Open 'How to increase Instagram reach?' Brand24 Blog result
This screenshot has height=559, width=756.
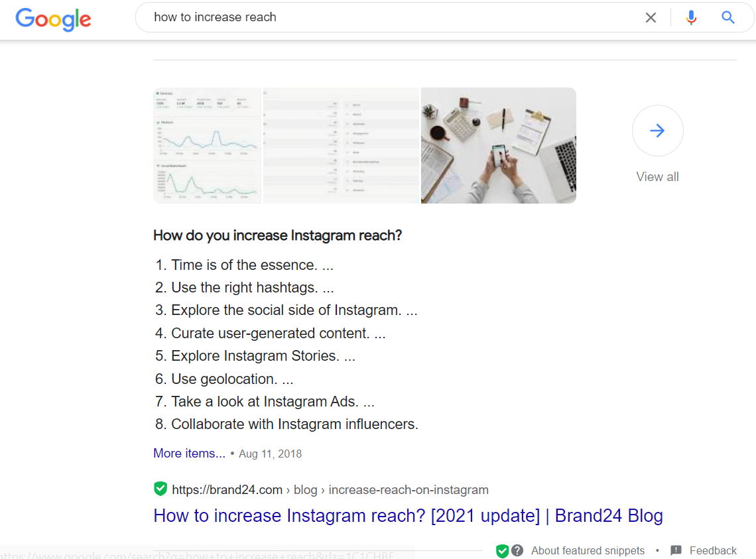[x=408, y=516]
